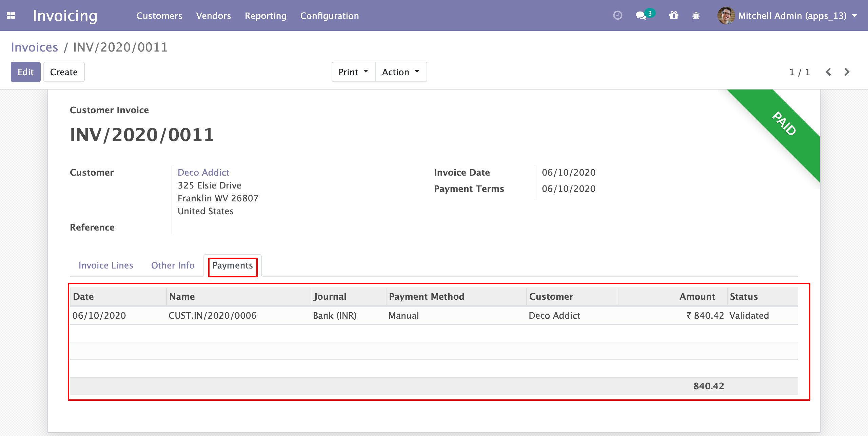Click Deco Addict in the payments row
Screen dimensions: 868x436
(x=554, y=315)
